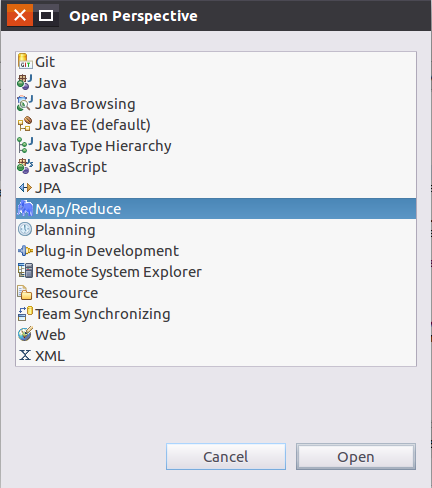Select the Team Synchronizing entry
Image resolution: width=432 pixels, height=488 pixels.
216,314
